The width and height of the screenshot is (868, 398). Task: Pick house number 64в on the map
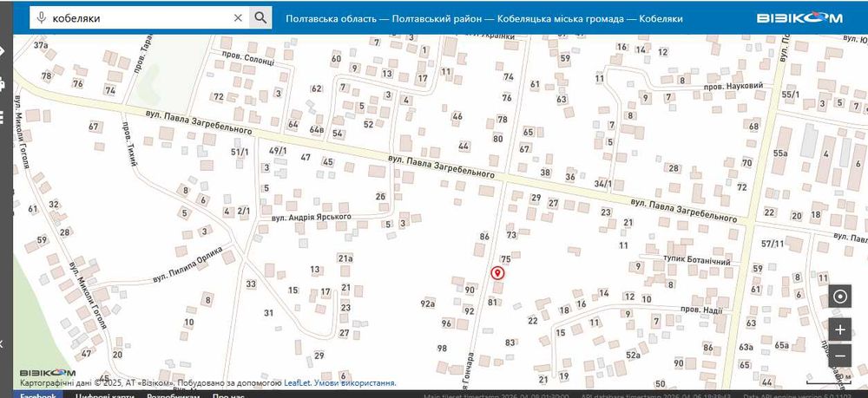click(317, 130)
